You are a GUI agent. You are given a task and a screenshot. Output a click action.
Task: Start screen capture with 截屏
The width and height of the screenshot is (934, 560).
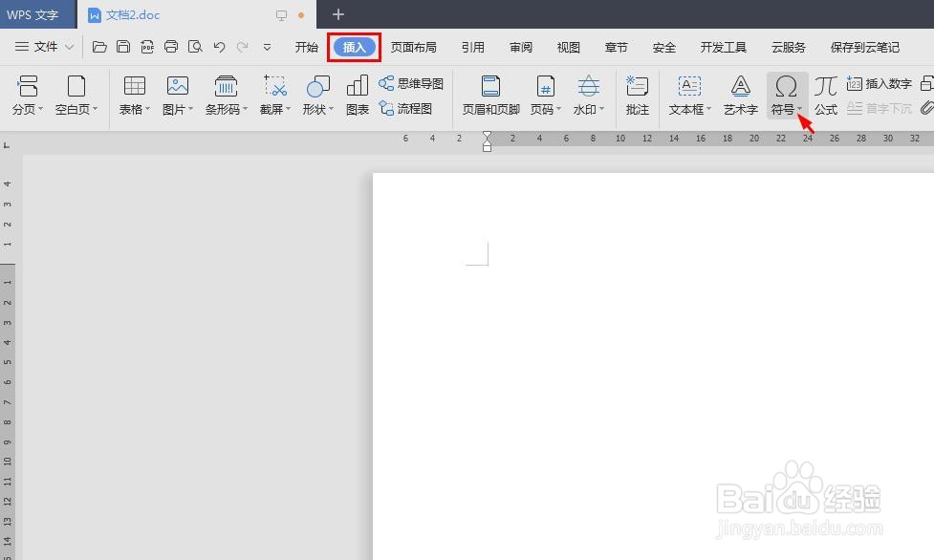pos(275,95)
